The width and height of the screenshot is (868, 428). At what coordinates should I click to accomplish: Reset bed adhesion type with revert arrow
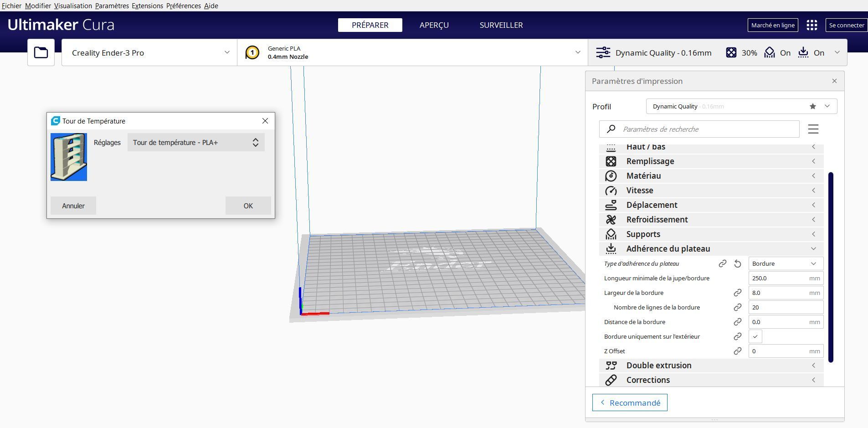738,263
